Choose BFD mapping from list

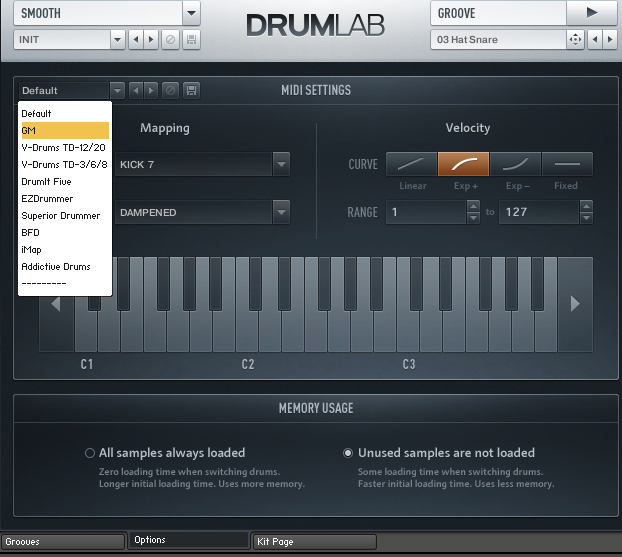(x=65, y=232)
